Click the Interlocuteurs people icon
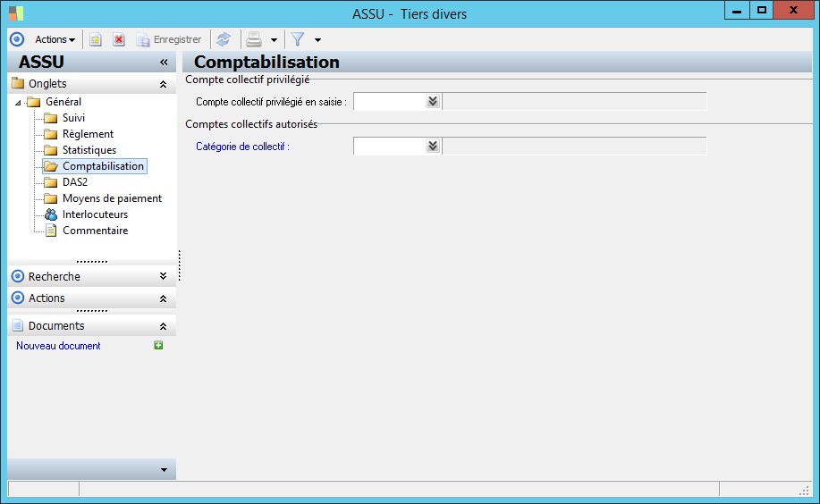 click(51, 214)
